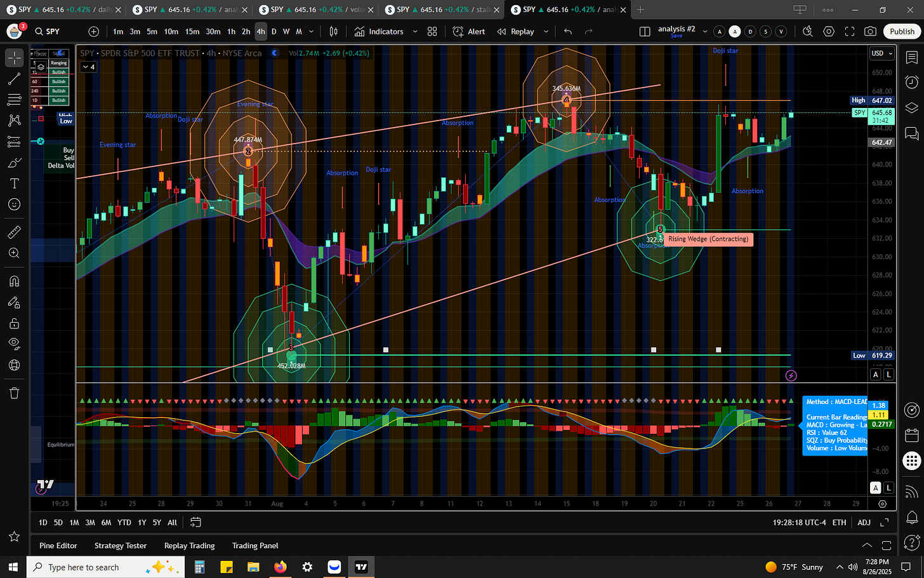The height and width of the screenshot is (578, 924).
Task: Take a chart snapshot with camera icon
Action: click(871, 32)
